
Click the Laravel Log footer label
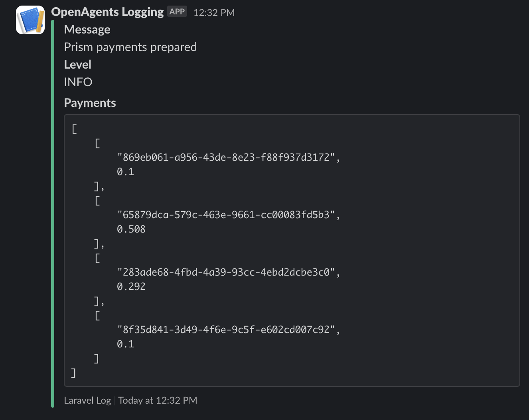(87, 400)
